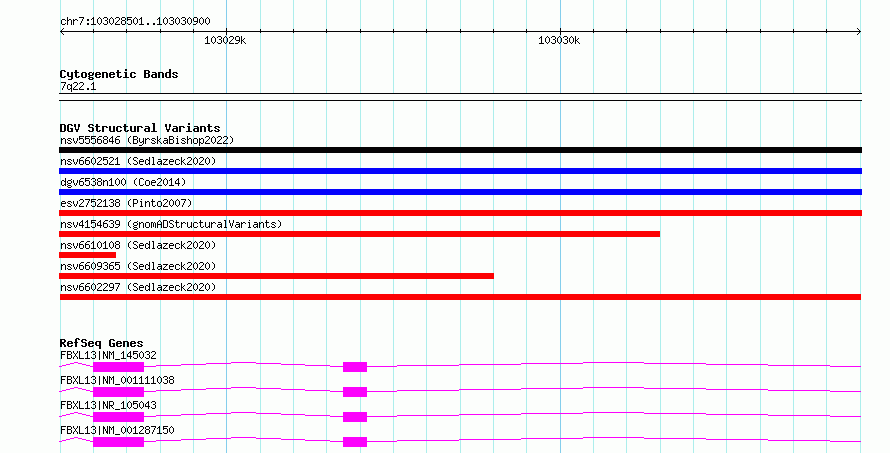Screen dimensions: 890x453
Task: Click the short red bar of nsv6610108
Action: click(x=87, y=255)
